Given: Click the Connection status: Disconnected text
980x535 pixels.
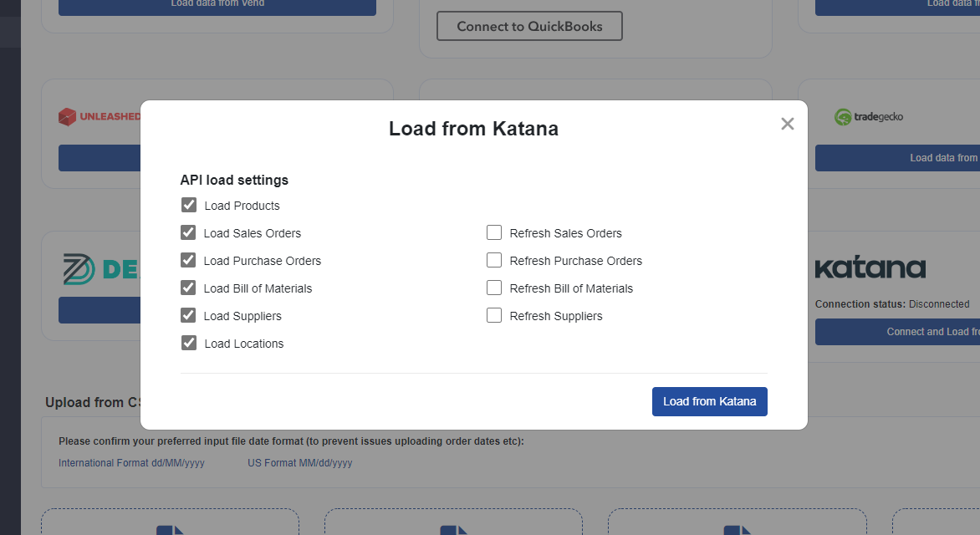Looking at the screenshot, I should [892, 304].
